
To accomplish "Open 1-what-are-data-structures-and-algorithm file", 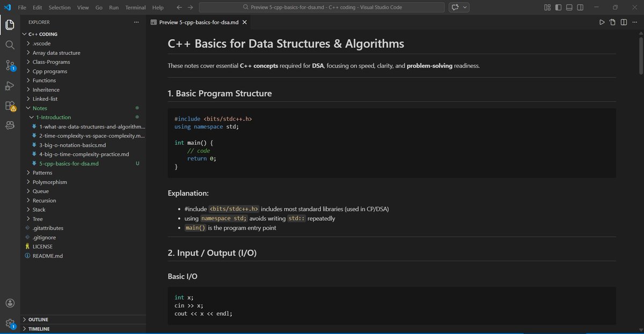I will coord(83,126).
